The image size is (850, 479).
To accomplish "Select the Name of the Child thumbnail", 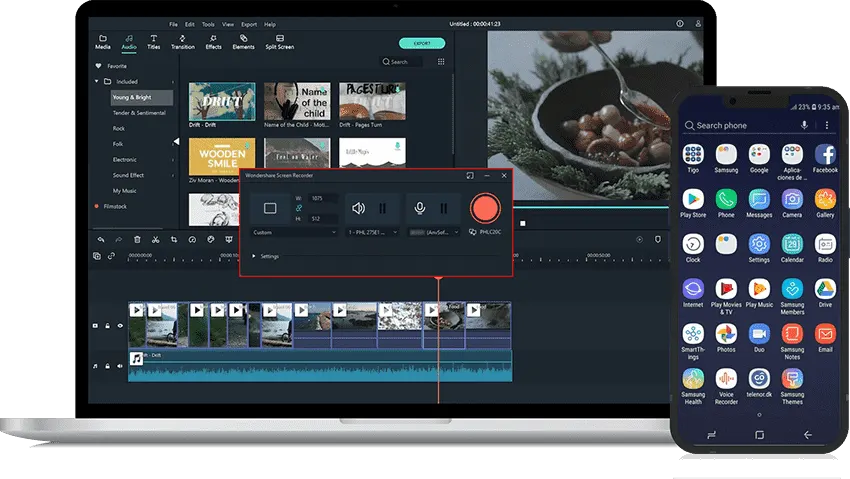I will (297, 101).
